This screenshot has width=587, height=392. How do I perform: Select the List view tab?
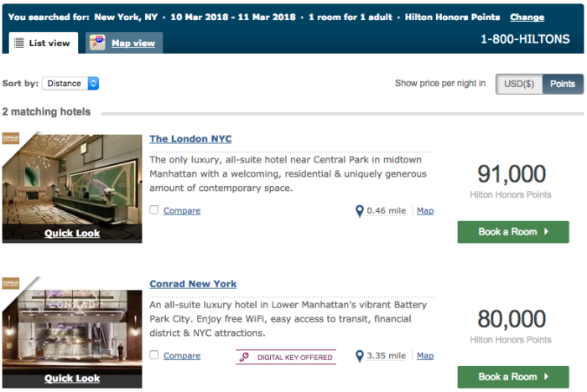[x=44, y=43]
